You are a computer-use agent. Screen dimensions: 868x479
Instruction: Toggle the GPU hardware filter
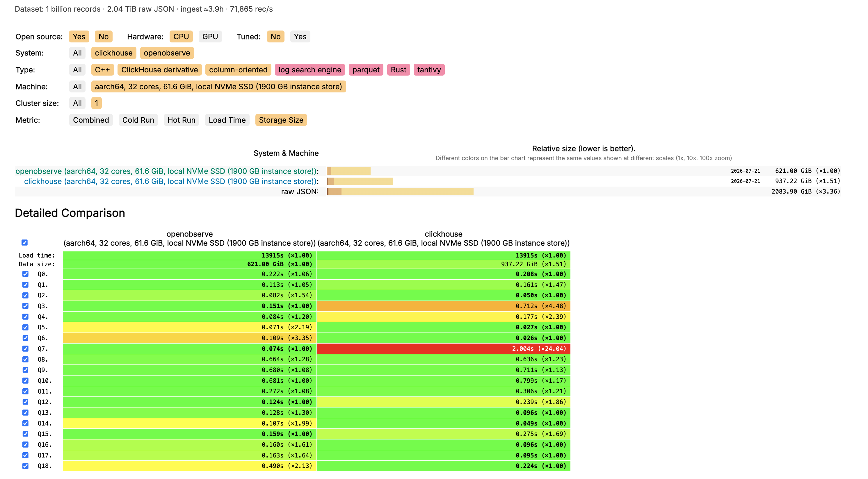coord(210,37)
